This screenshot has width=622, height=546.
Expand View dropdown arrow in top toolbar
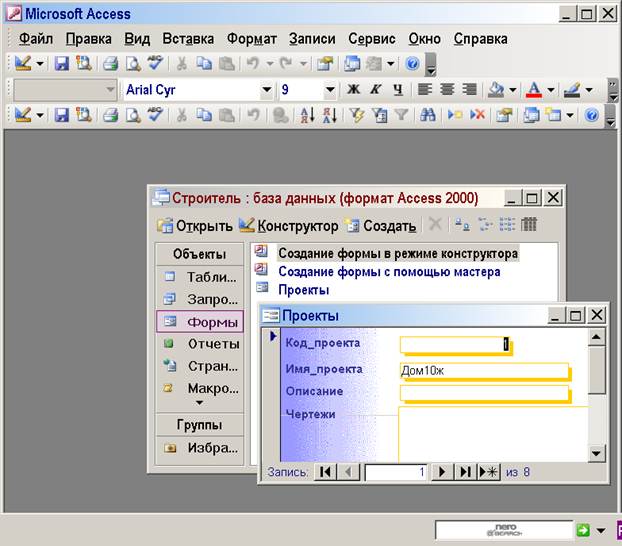(40, 63)
